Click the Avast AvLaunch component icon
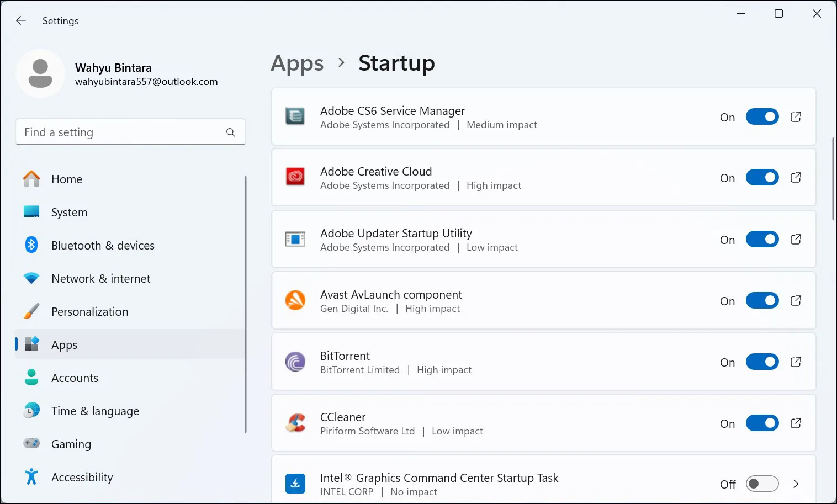Viewport: 837px width, 504px height. point(295,300)
